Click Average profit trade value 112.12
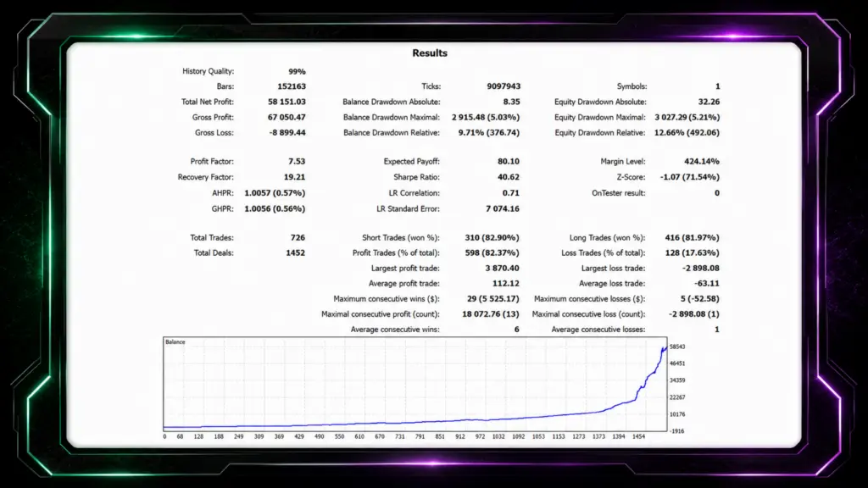 pyautogui.click(x=506, y=283)
